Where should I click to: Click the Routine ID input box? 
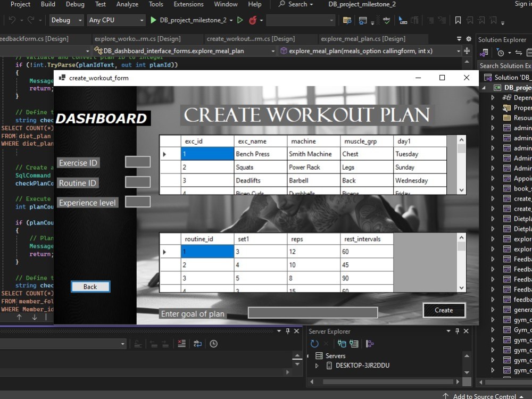click(138, 182)
